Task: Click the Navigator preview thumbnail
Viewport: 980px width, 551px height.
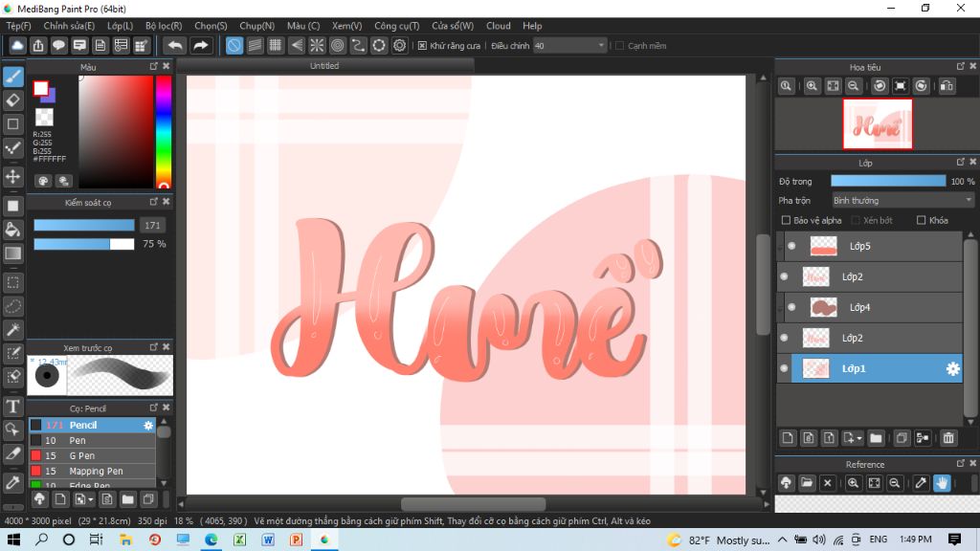Action: point(877,124)
